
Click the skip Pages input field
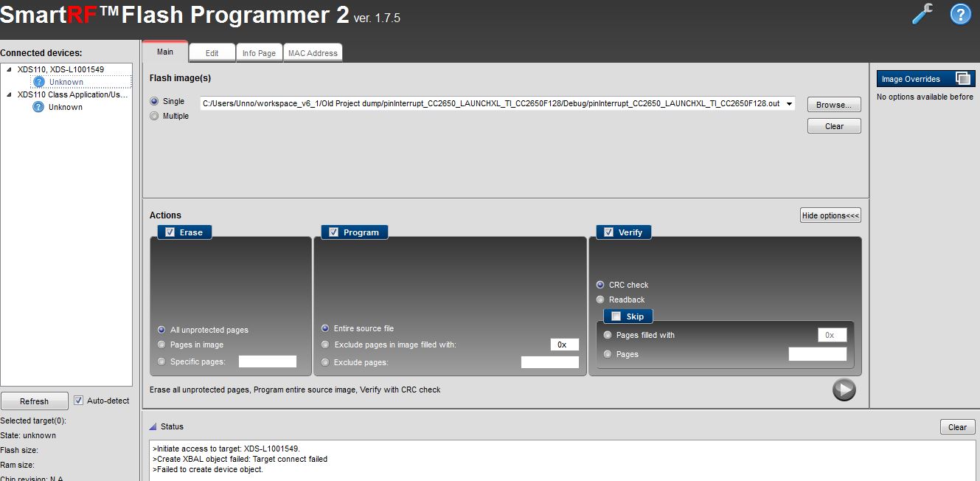click(818, 354)
